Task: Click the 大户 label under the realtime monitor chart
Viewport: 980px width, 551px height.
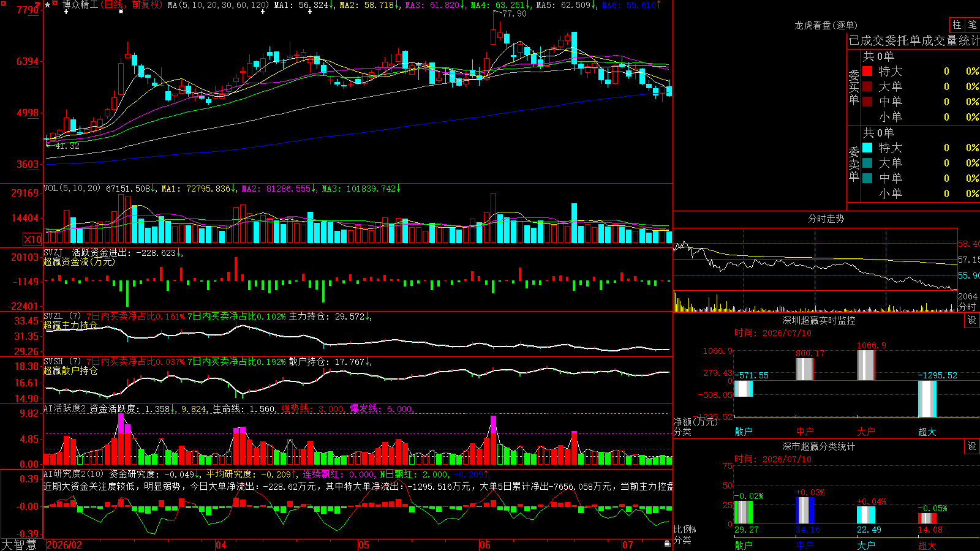Action: click(x=866, y=432)
